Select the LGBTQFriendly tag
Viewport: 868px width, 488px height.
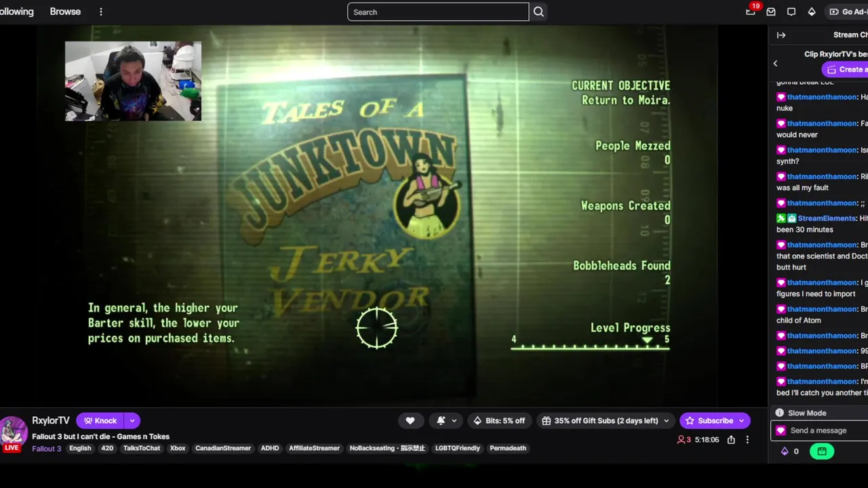(458, 448)
